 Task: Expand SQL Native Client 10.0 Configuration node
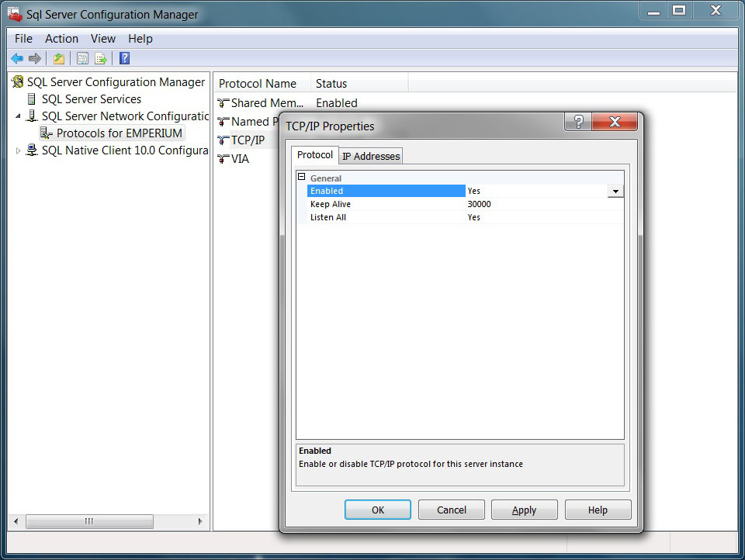click(x=19, y=150)
